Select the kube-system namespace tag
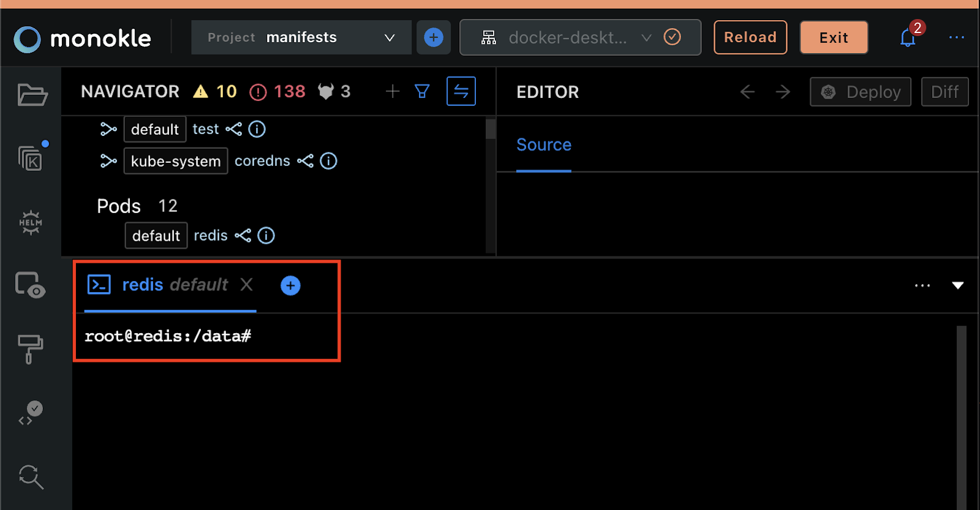The height and width of the screenshot is (510, 980). coord(176,161)
